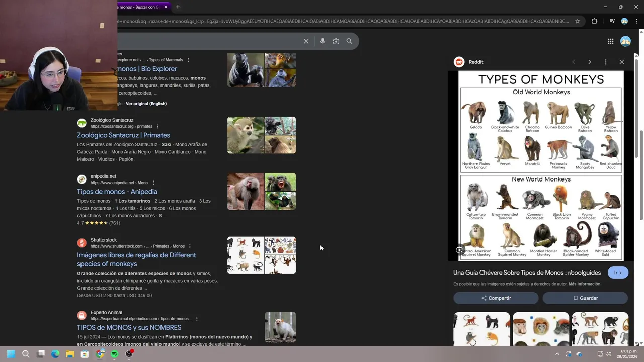Click Experto Animal white monkey thumbnail
644x362 pixels.
pos(280,327)
